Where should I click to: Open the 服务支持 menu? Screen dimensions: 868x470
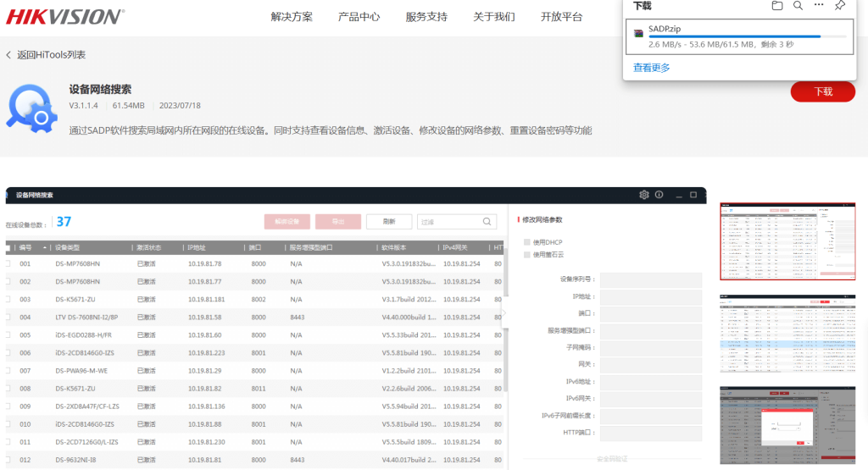[427, 17]
